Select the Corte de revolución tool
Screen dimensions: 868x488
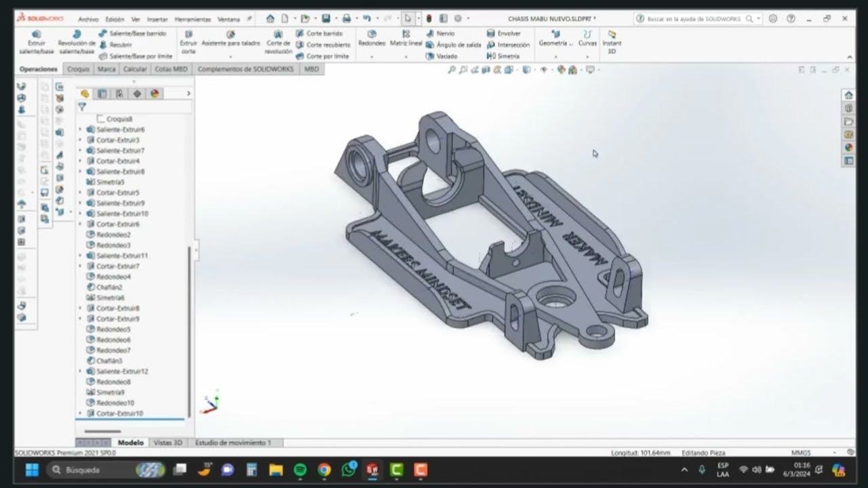point(278,42)
